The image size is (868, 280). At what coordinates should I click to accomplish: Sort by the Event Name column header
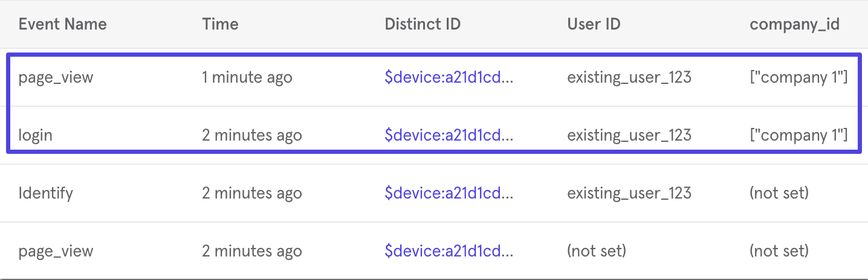[x=62, y=24]
